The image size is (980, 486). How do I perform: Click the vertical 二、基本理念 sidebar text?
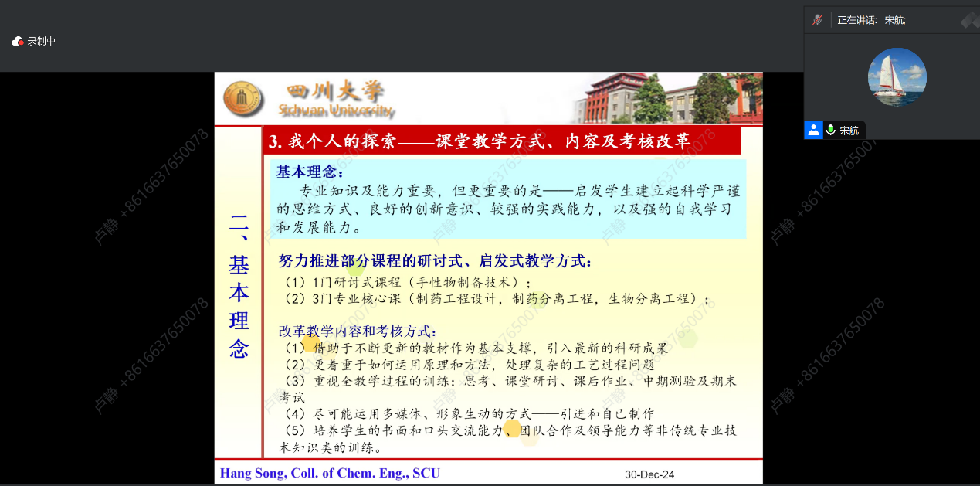pos(239,286)
